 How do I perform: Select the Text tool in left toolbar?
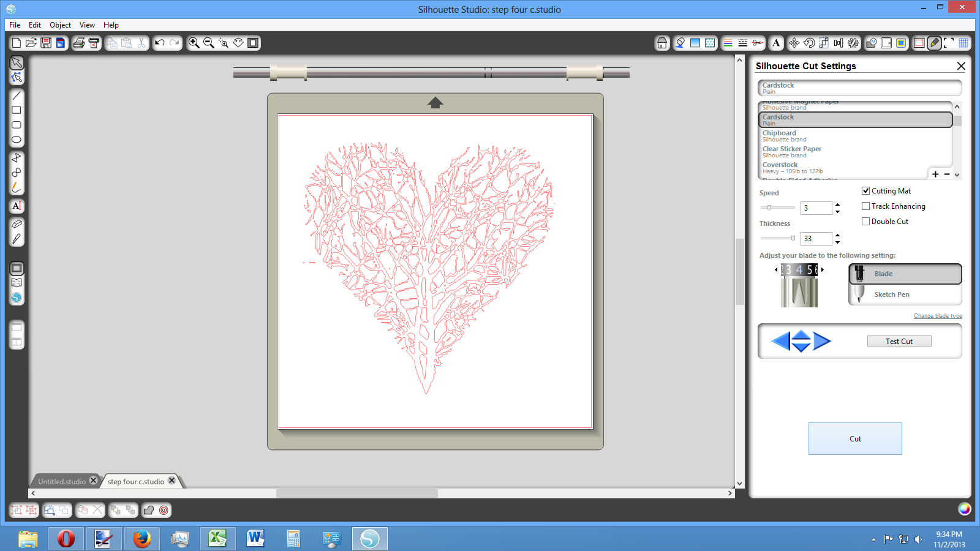tap(17, 206)
